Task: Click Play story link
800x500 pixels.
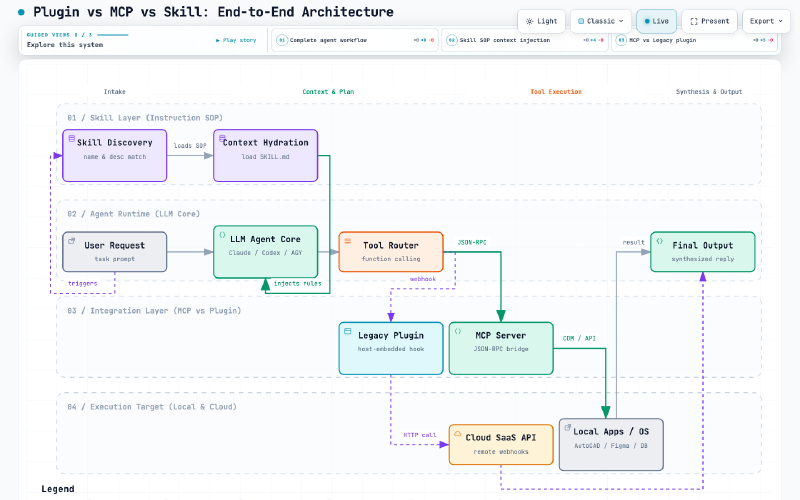Action: pos(236,40)
